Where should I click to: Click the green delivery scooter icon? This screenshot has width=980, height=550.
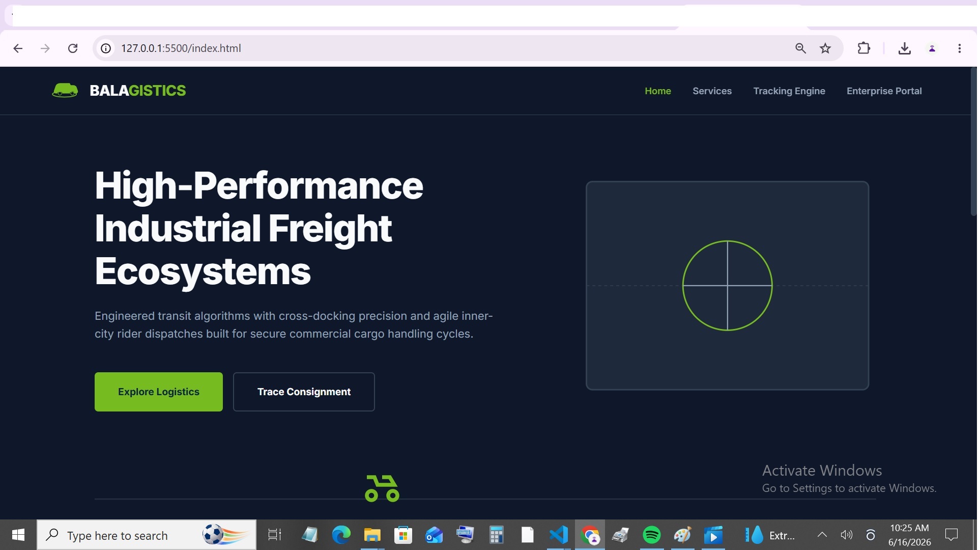click(382, 488)
